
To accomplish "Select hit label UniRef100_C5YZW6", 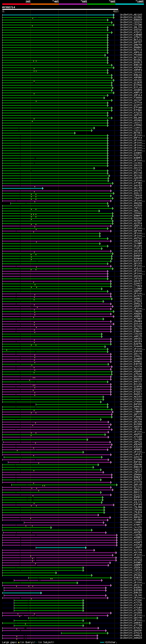I will pyautogui.click(x=131, y=25).
